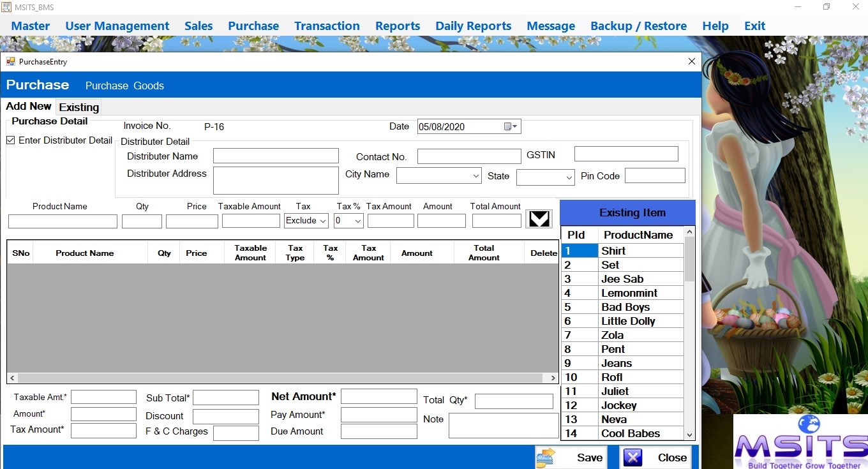Uncheck Enter Distributer Detail

(x=11, y=140)
